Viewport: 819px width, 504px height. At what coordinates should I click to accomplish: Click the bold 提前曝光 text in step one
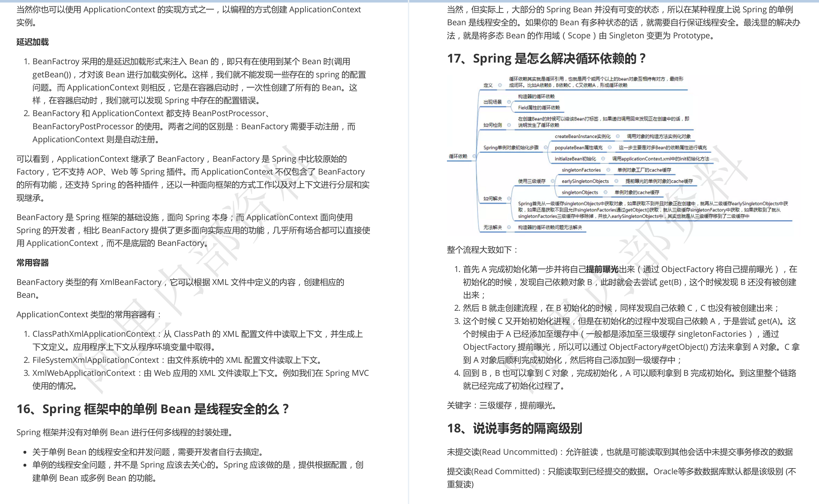pos(602,269)
